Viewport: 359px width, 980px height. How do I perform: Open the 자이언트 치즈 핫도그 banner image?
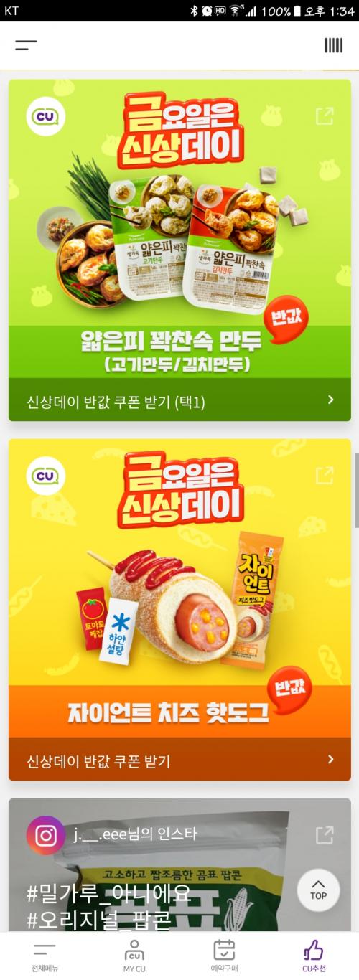click(x=179, y=588)
